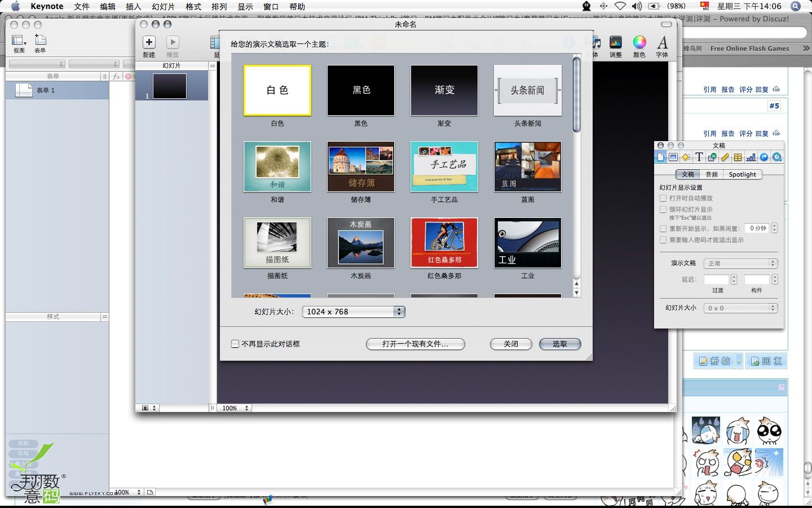Select Slide inspector icon in 文稿 panel
812x508 pixels.
click(673, 157)
